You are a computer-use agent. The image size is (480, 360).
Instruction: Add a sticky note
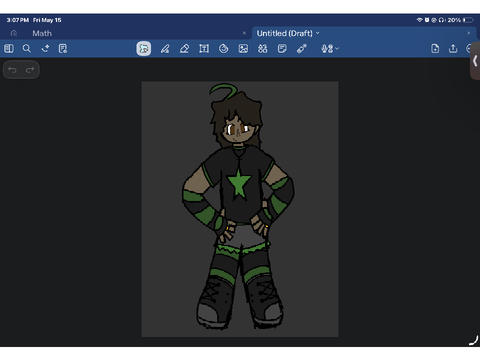point(282,49)
